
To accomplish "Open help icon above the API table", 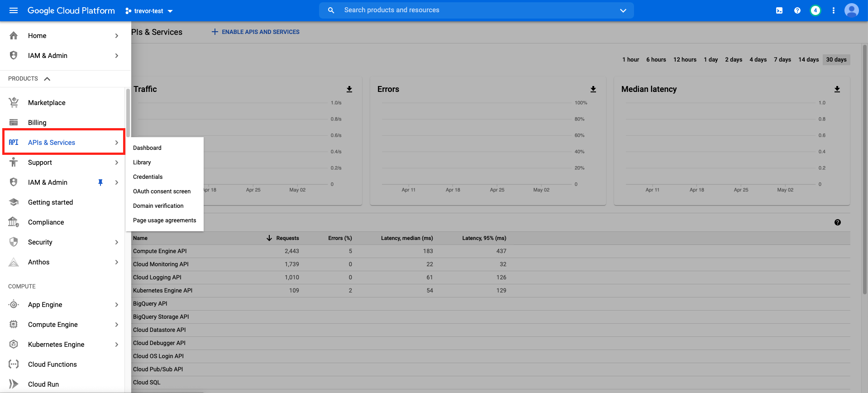I will click(838, 222).
